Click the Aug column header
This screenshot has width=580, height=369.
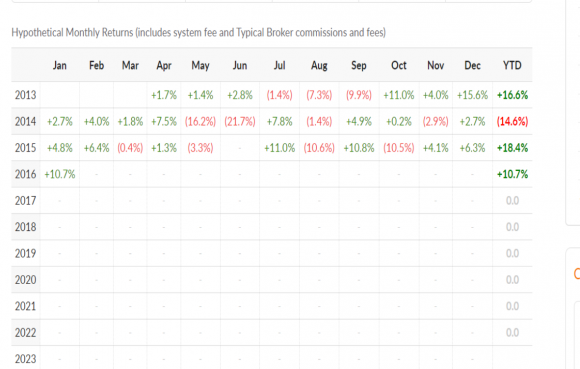(x=319, y=65)
